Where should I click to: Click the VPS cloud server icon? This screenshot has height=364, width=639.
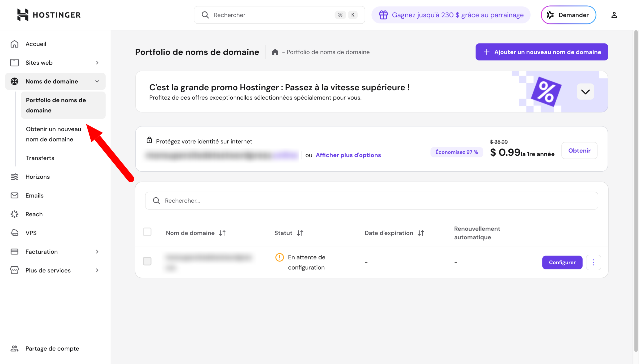[14, 233]
